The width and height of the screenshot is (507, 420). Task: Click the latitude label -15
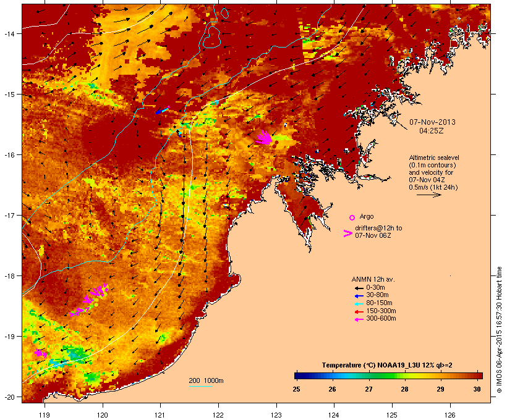click(9, 94)
